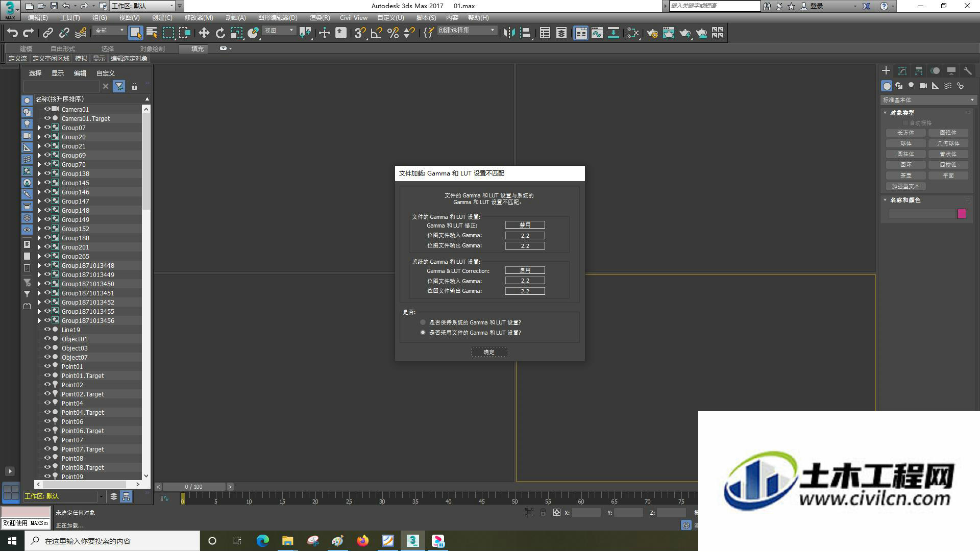The height and width of the screenshot is (552, 980).
Task: Open the workspace dropdown in title bar
Action: tap(142, 6)
